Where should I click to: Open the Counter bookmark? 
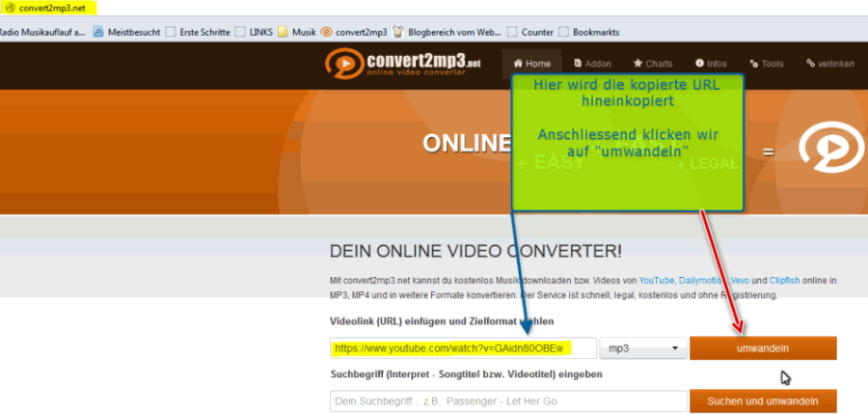click(530, 32)
